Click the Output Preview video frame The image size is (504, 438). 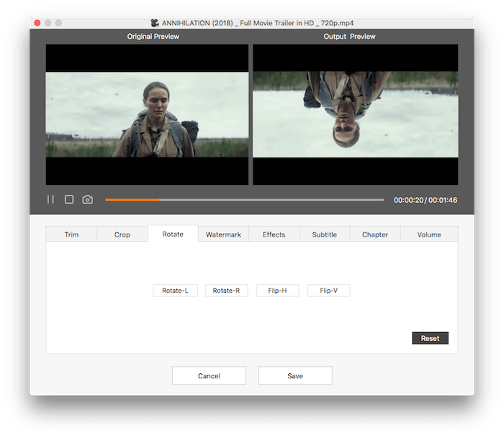coord(355,114)
